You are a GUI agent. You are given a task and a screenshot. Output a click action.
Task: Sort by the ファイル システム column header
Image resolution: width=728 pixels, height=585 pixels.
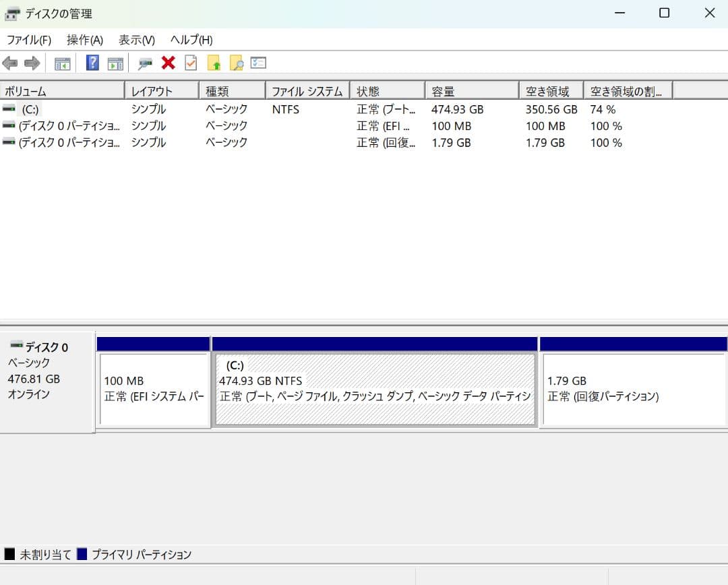coord(308,91)
